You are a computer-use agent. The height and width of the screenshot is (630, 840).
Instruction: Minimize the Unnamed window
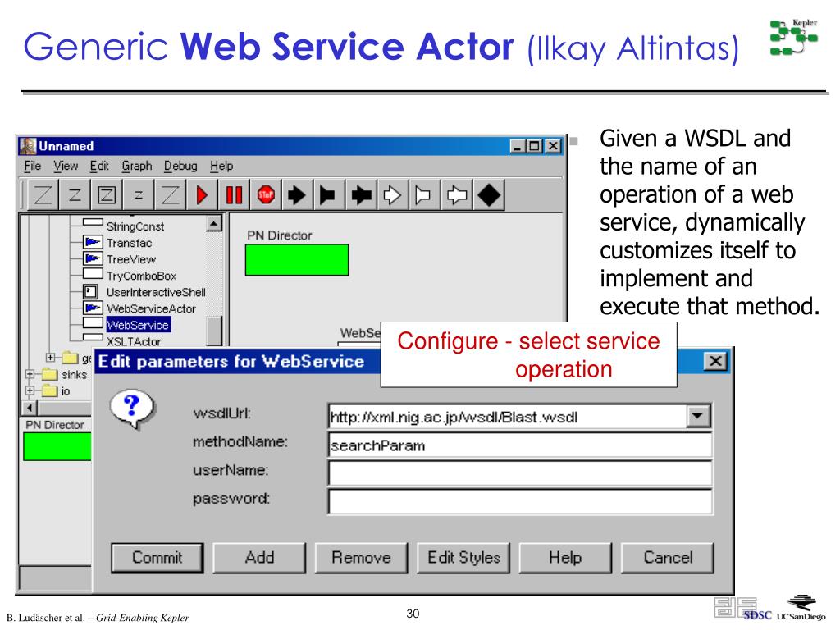pos(517,146)
